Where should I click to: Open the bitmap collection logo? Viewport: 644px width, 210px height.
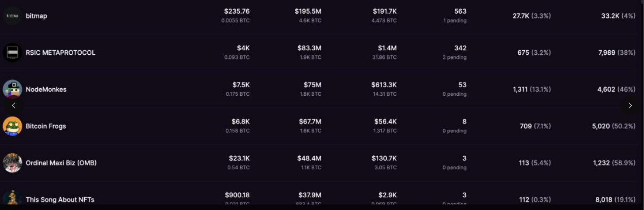[x=12, y=16]
